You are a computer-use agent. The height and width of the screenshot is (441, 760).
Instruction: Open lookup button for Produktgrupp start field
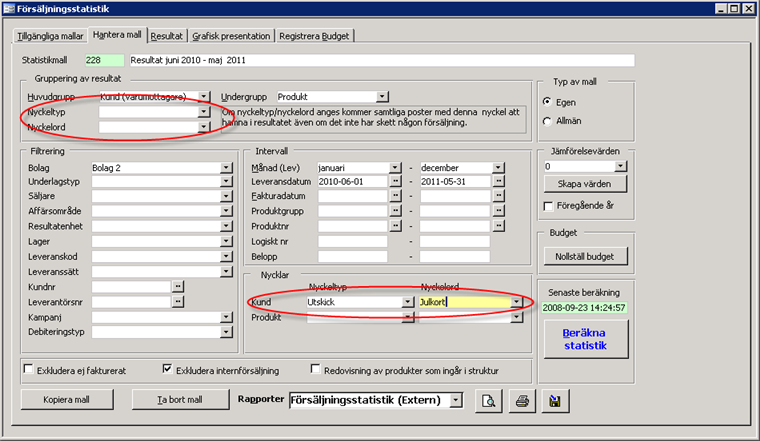pos(397,212)
